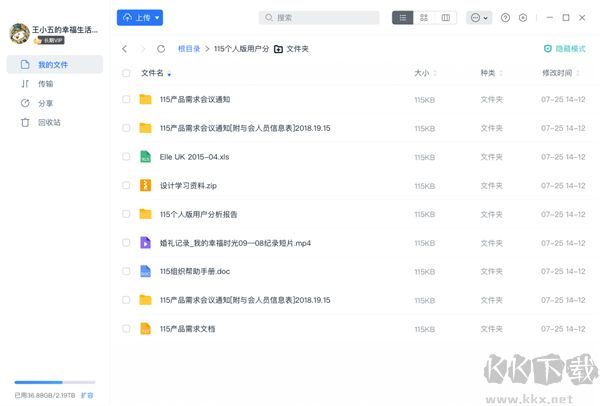
Task: Select file name Elle UK 2015-04.xls
Action: (x=194, y=157)
